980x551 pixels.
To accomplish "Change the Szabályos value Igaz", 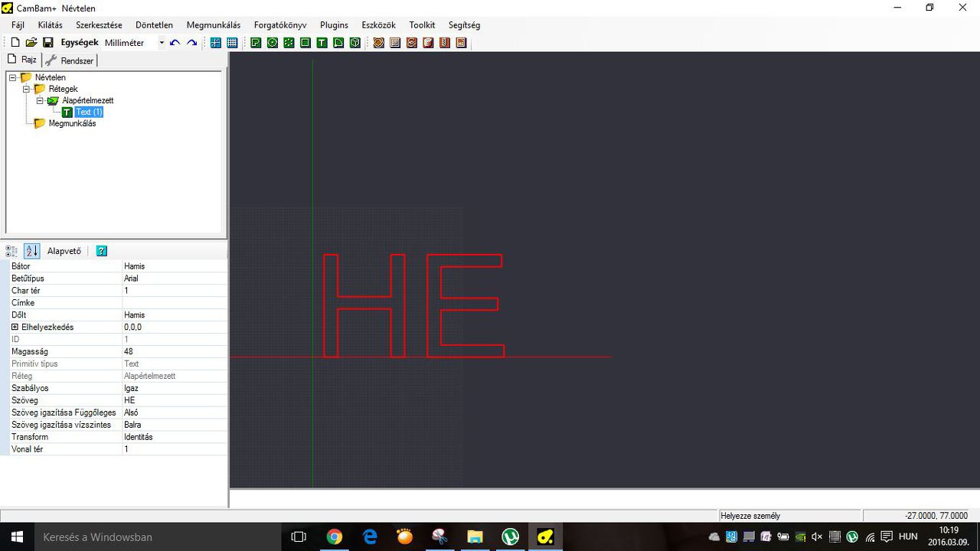I will coord(175,388).
